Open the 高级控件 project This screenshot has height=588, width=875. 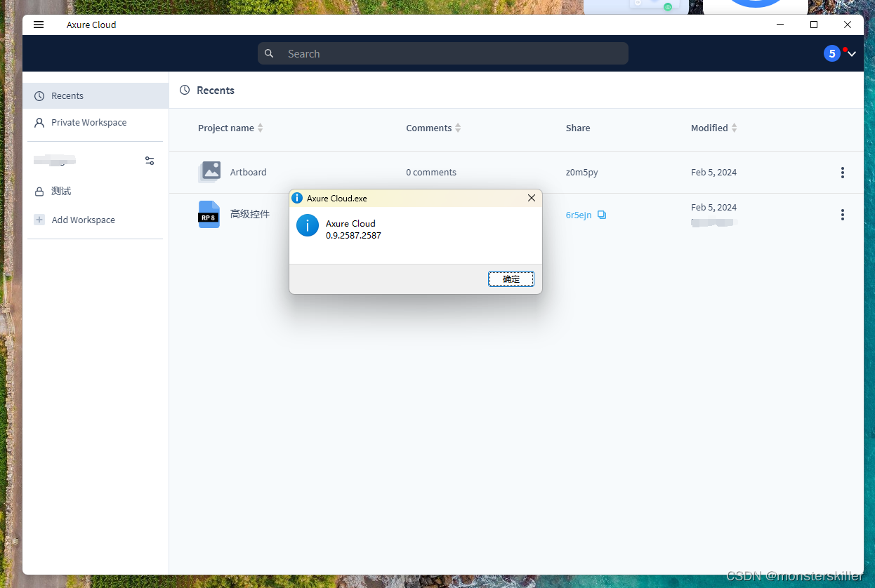(250, 214)
